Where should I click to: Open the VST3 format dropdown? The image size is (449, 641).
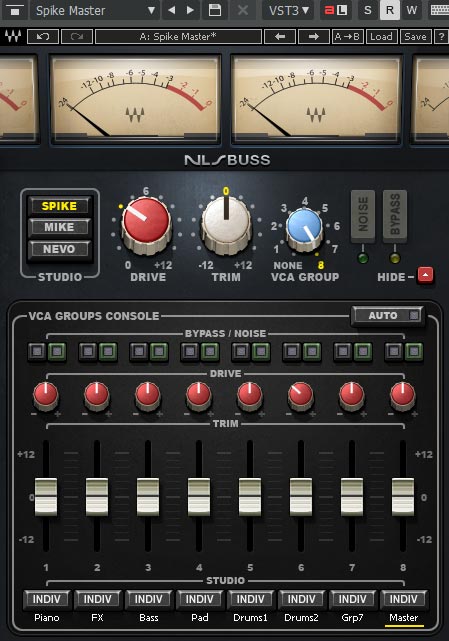pyautogui.click(x=289, y=10)
